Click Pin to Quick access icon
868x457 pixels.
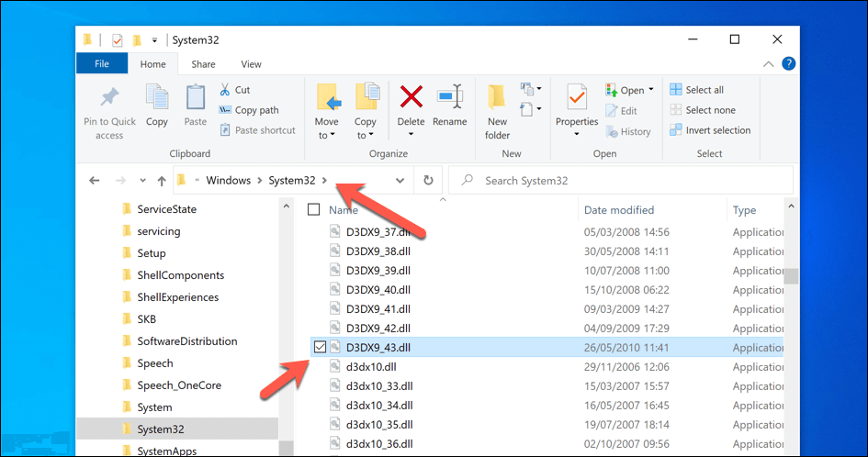[x=109, y=98]
